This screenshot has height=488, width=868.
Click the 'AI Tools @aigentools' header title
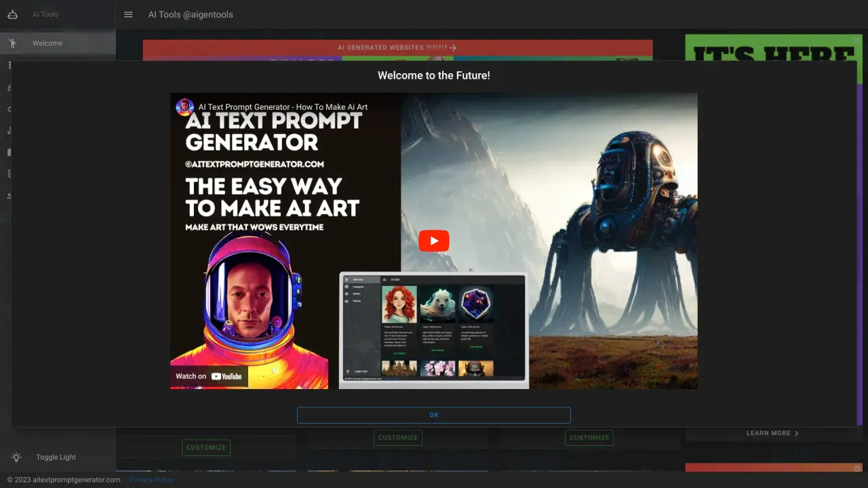tap(191, 14)
